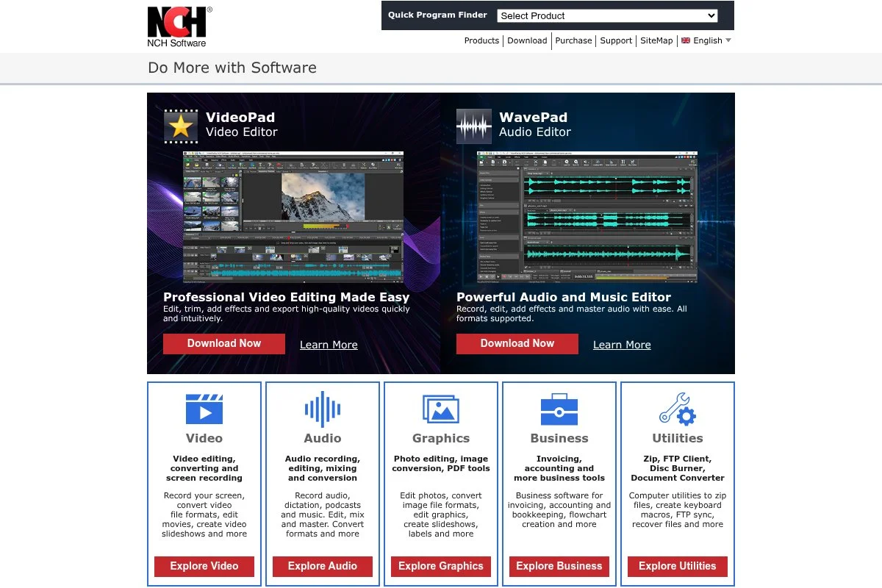Image resolution: width=882 pixels, height=588 pixels.
Task: Click the Audio sound bars icon
Action: pos(323,409)
